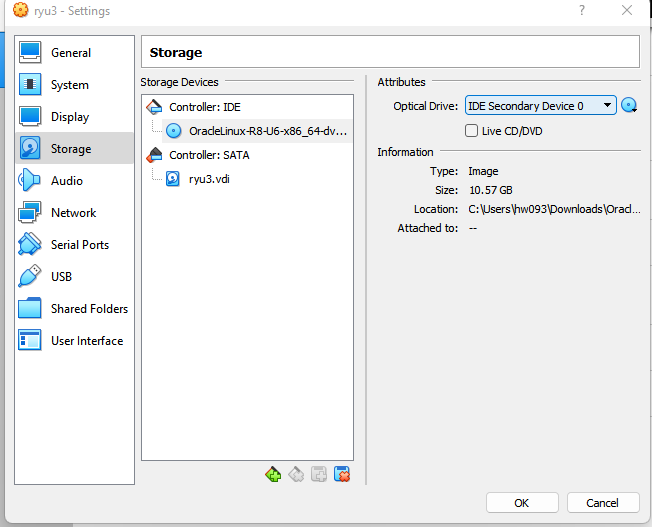Switch to the Audio settings label

coord(67,181)
